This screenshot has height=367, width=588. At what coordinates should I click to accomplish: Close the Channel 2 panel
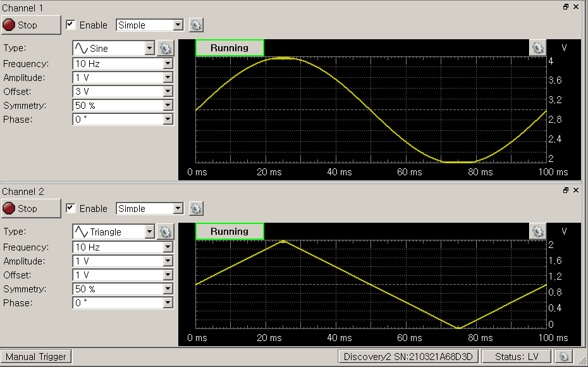click(577, 190)
